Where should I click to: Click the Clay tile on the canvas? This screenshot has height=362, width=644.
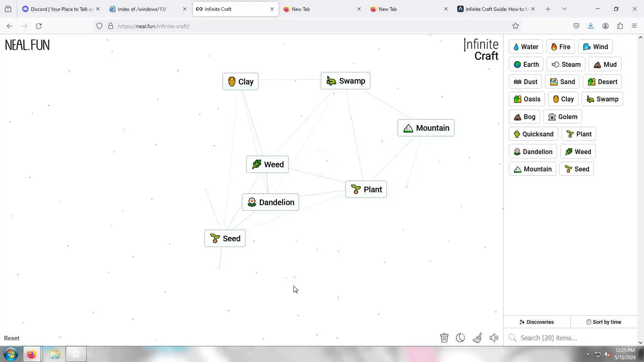pyautogui.click(x=240, y=82)
